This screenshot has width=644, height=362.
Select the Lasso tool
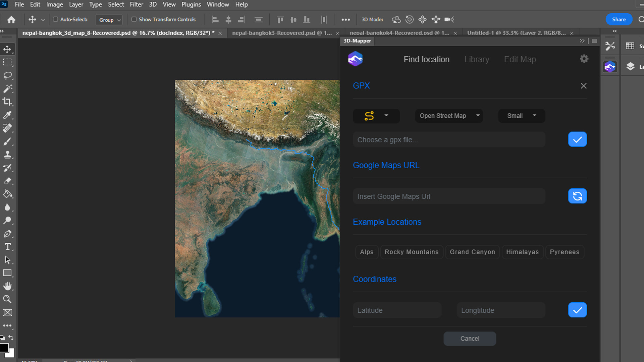(7, 75)
